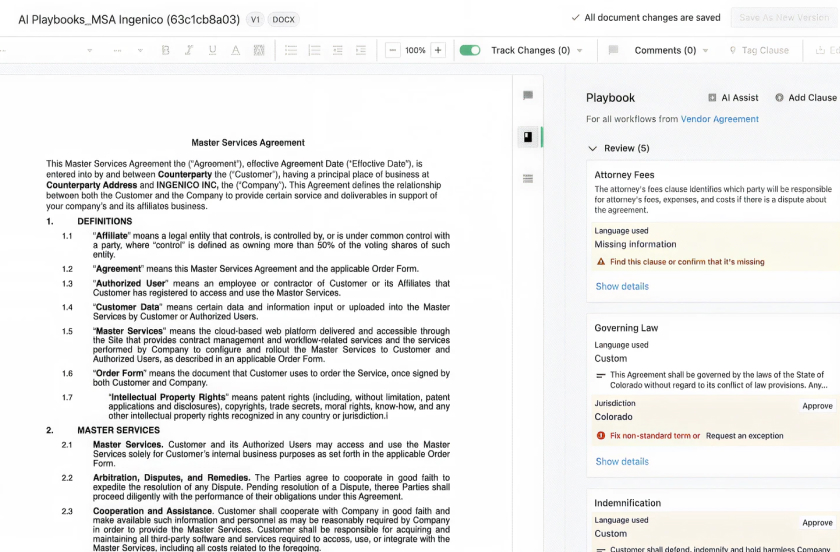Approve the Colorado jurisdiction term

(x=817, y=406)
